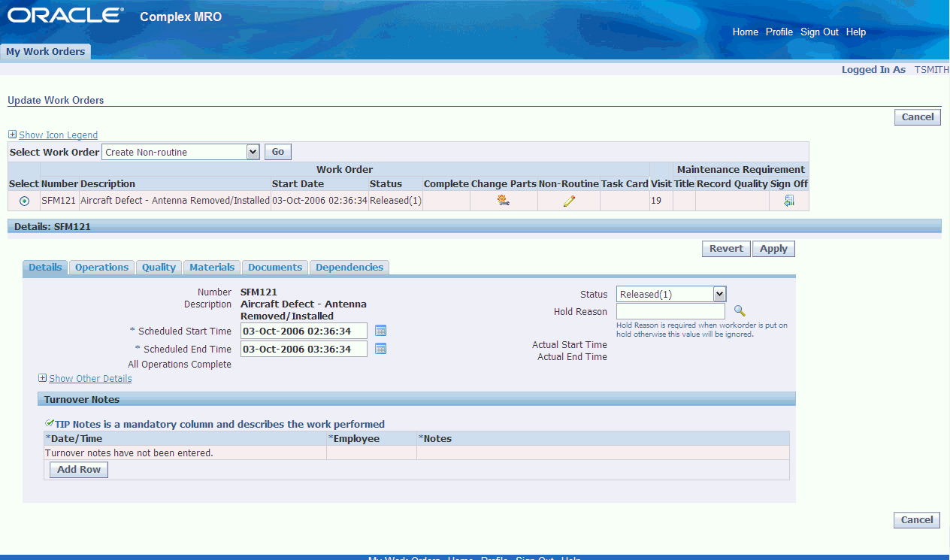This screenshot has width=950, height=560.
Task: Click the Revert button
Action: (727, 249)
